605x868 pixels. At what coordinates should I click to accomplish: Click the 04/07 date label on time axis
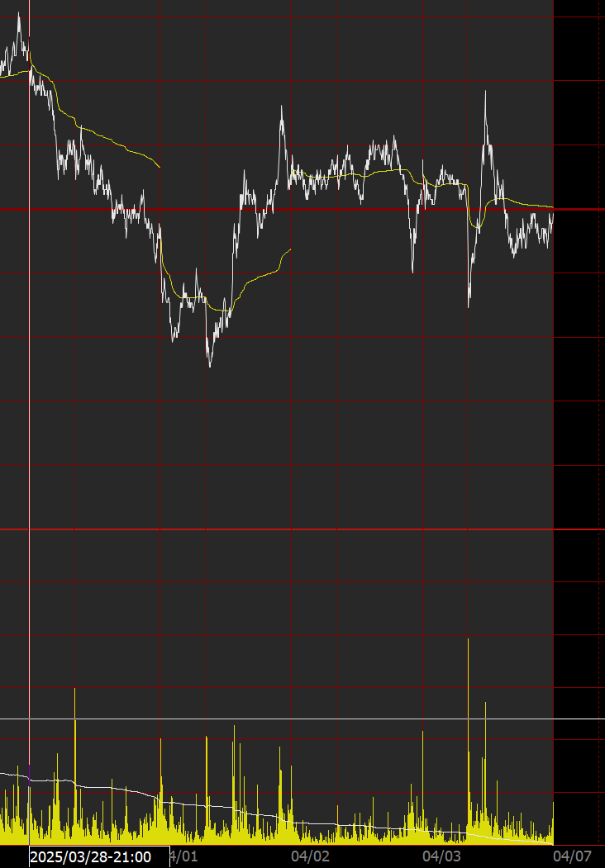coord(572,857)
